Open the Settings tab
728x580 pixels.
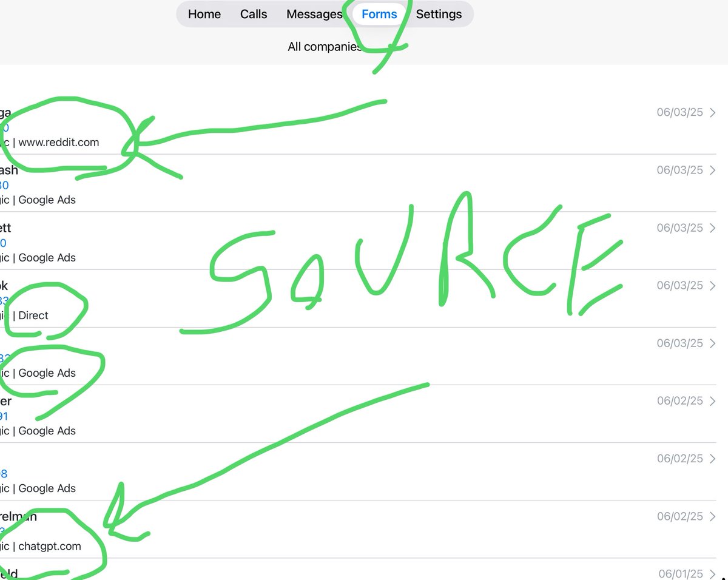(x=439, y=14)
